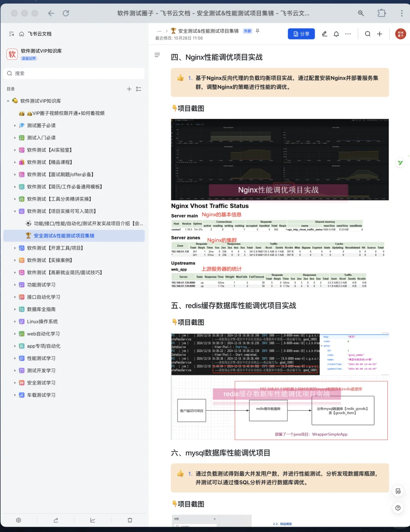The image size is (410, 532).
Task: Collapse 软件测试【项目实操可写入简历】 section
Action: point(15,211)
